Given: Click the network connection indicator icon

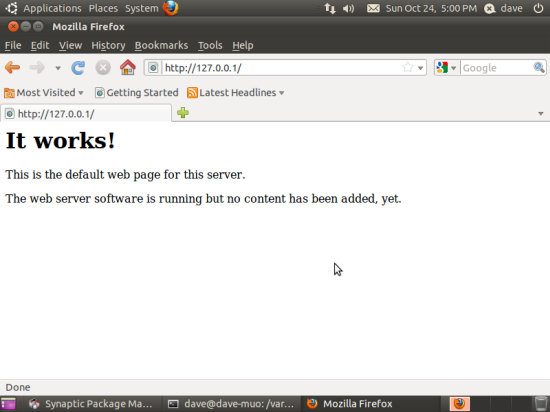Looking at the screenshot, I should [329, 8].
